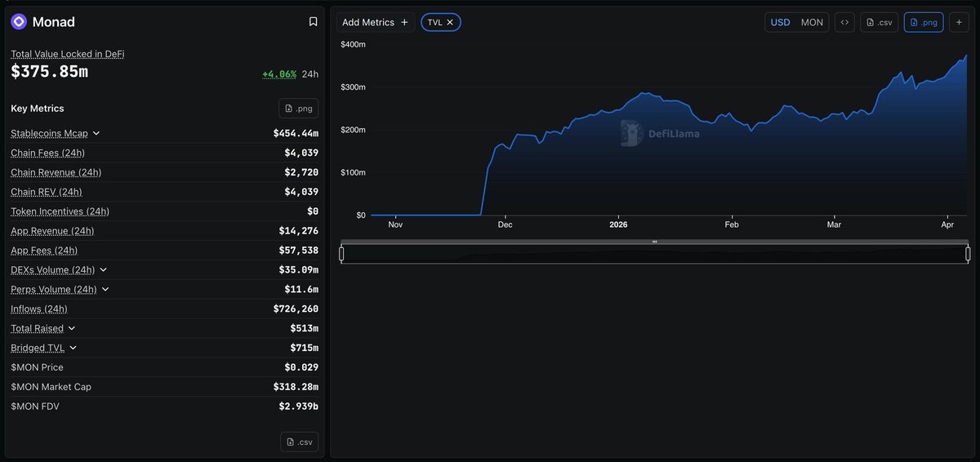Click the Monad chain logo icon
The image size is (980, 462).
point(19,22)
